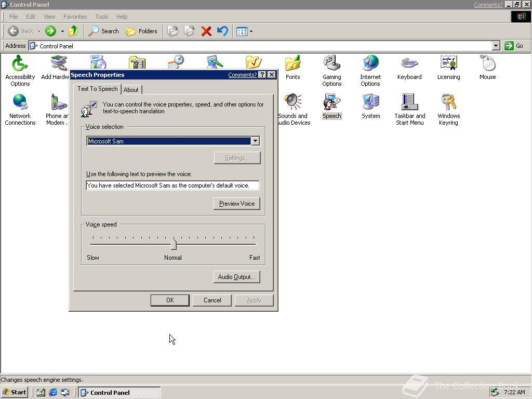
Task: Click the Move To folder toolbar icon
Action: coord(172,31)
